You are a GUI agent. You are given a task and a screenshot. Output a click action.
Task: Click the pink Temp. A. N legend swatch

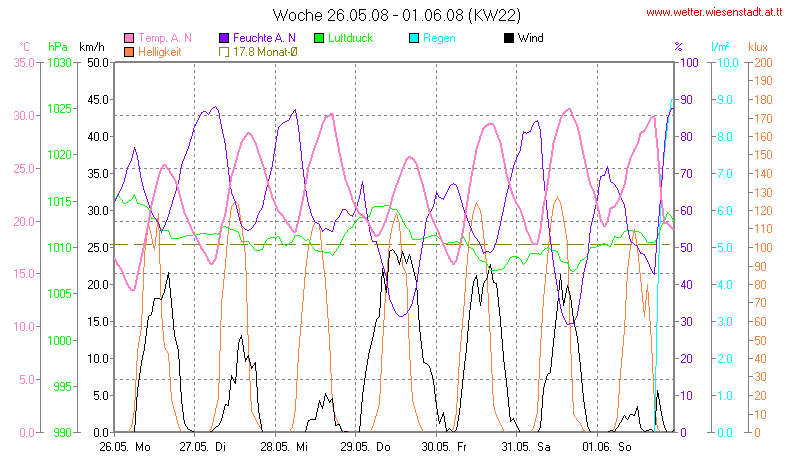click(x=129, y=38)
